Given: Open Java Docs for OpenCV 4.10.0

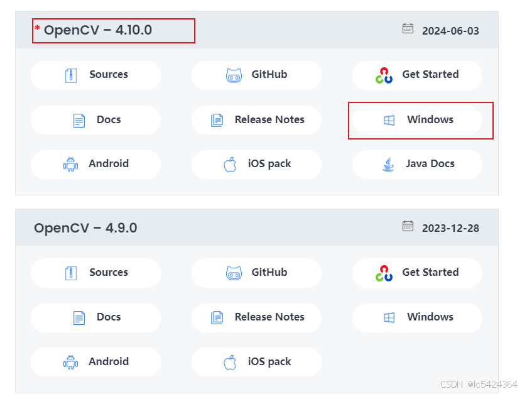Looking at the screenshot, I should coord(416,164).
